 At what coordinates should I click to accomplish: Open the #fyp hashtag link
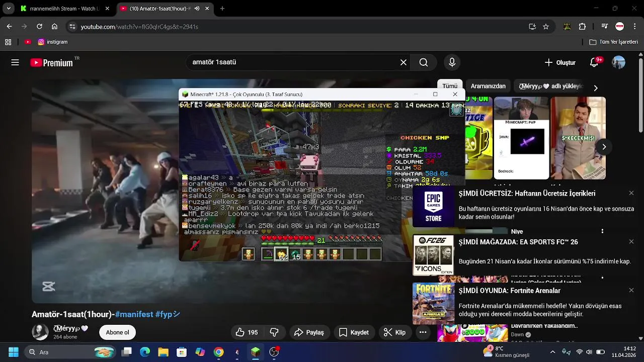[x=168, y=314]
